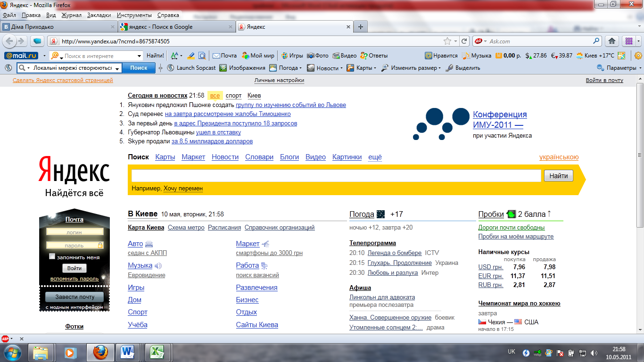Click the Сделать Яндекс стартовой страницей link
The width and height of the screenshot is (644, 362).
63,80
